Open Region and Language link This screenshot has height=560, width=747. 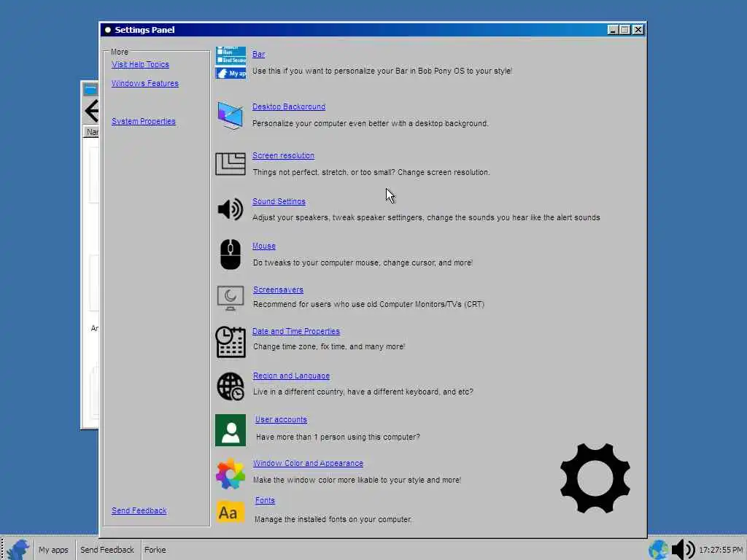coord(291,376)
